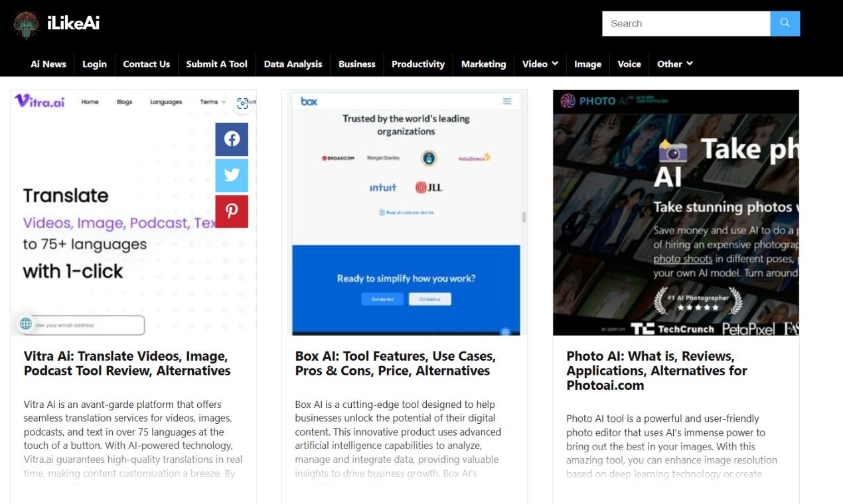Open Photo AI article title link
This screenshot has width=843, height=504.
click(656, 371)
